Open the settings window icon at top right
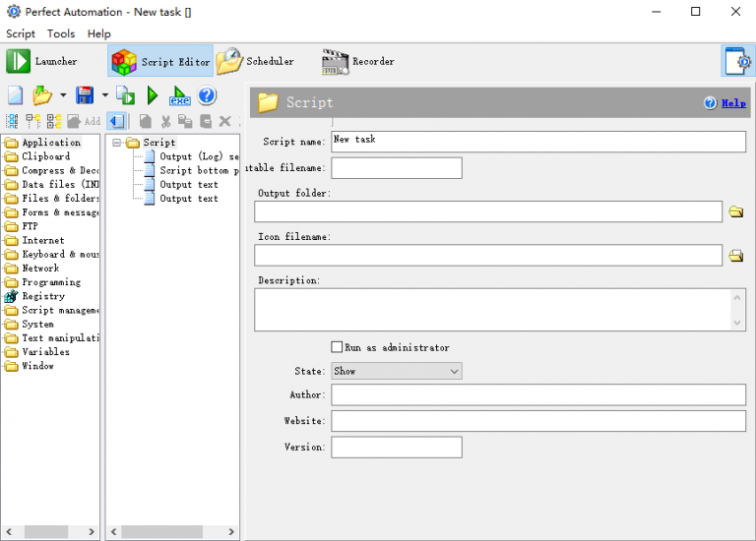 click(737, 61)
